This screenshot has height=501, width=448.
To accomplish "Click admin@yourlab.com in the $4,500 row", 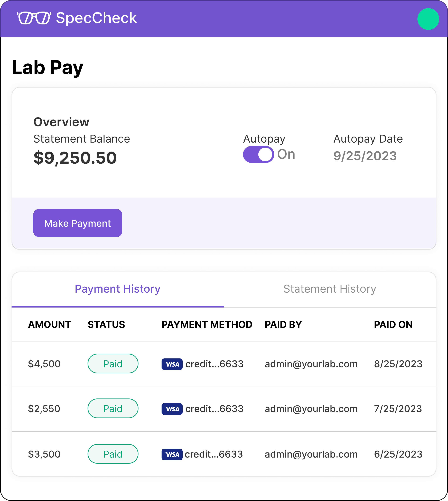I will click(x=311, y=364).
